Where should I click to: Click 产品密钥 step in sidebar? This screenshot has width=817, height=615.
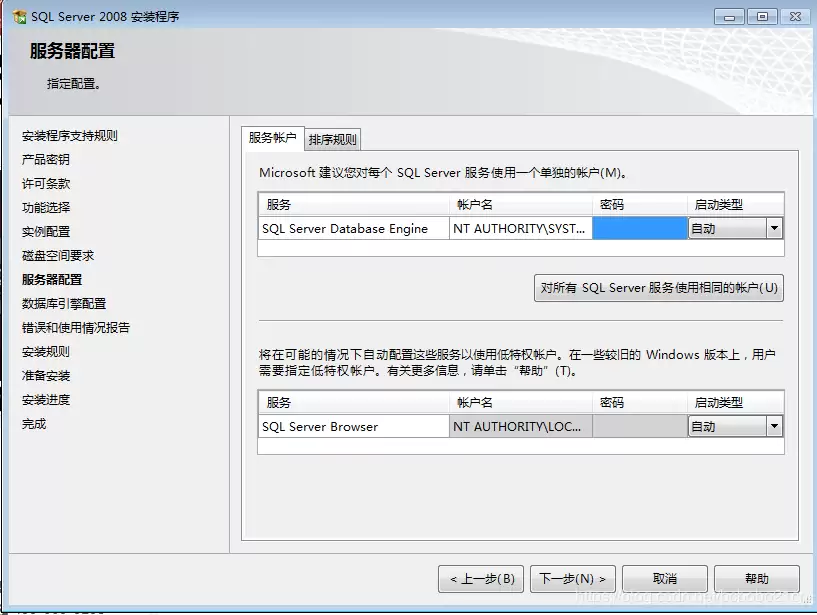click(46, 159)
